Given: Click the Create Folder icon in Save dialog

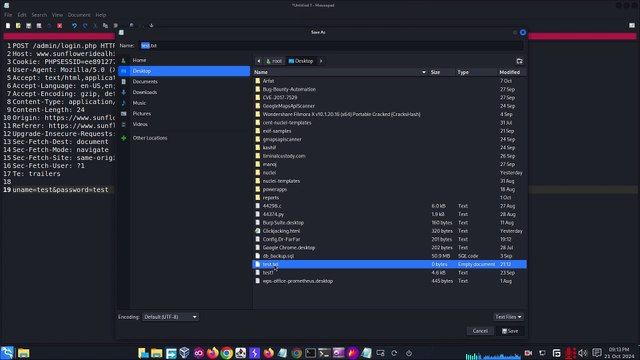Looking at the screenshot, I should click(x=519, y=61).
